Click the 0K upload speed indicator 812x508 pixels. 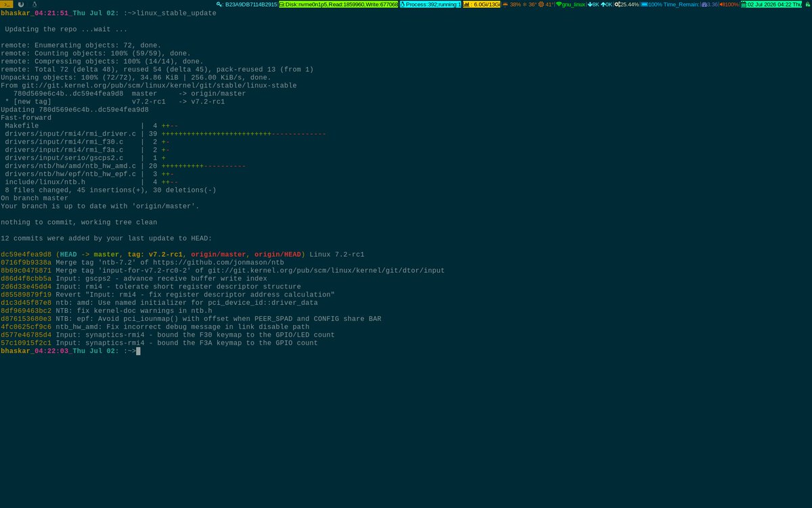[607, 5]
